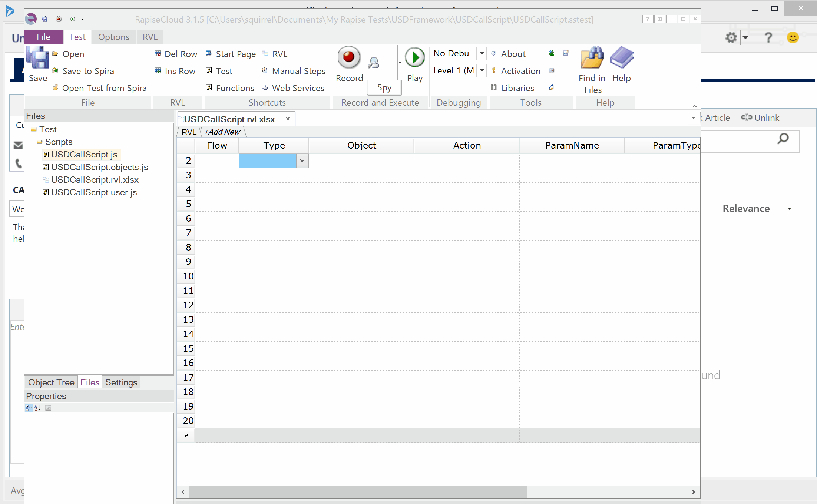Expand the No Debug dropdown
The width and height of the screenshot is (817, 504).
coord(481,53)
